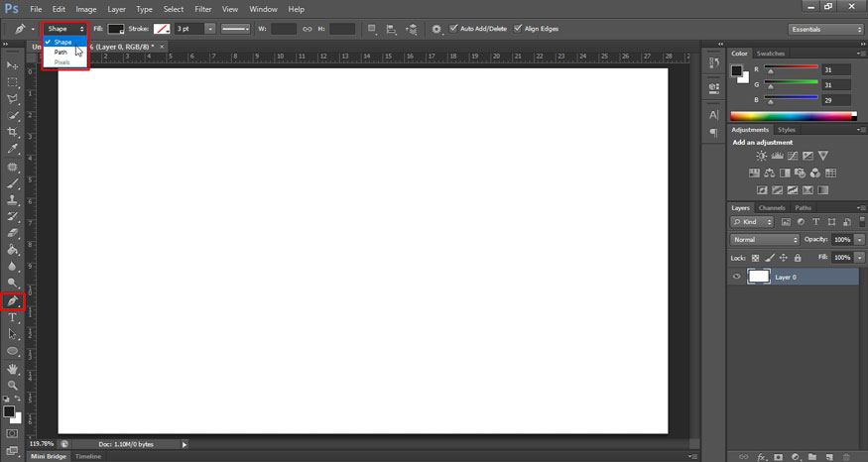Select the Pen tool in toolbar
Screen dimensions: 868x462
[x=13, y=300]
